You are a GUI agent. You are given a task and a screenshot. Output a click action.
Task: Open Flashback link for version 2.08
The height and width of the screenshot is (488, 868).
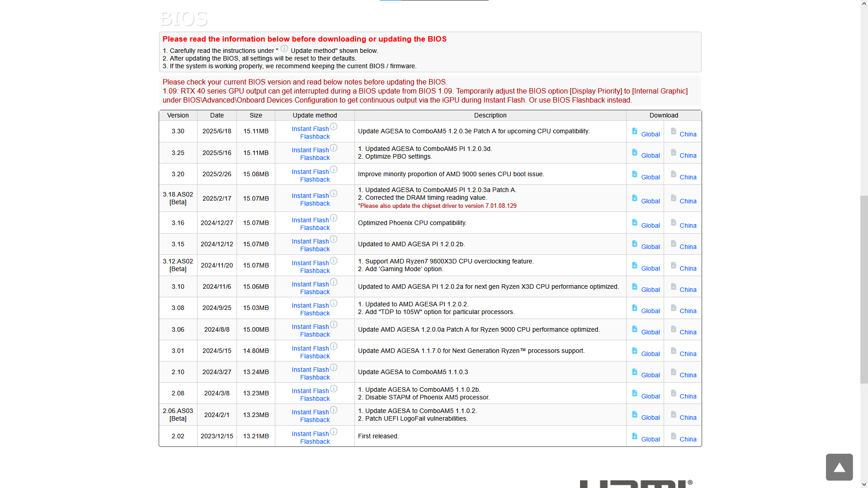pyautogui.click(x=315, y=399)
